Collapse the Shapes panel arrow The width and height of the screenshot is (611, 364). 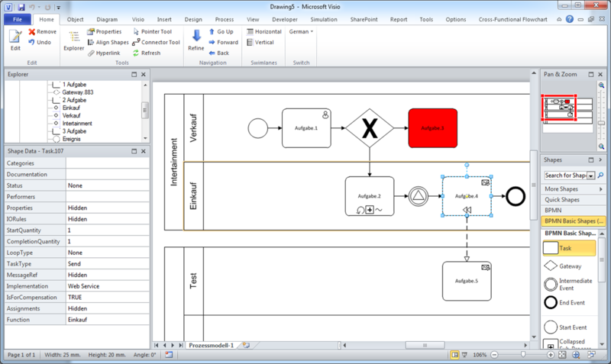(x=600, y=159)
